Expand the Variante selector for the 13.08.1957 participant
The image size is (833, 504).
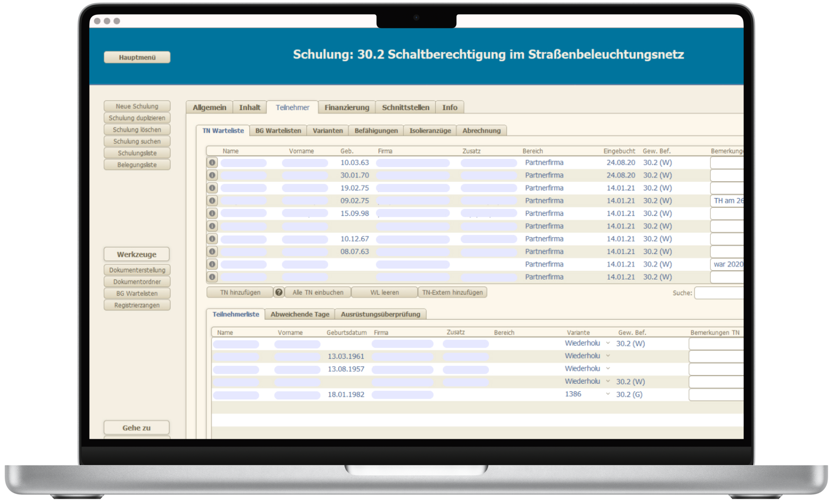point(608,368)
